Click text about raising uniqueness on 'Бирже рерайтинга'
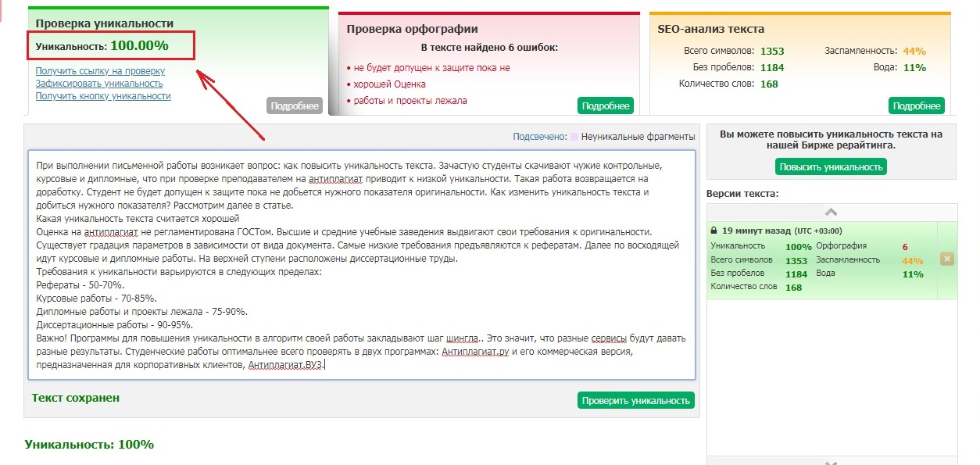This screenshot has width=980, height=465. pyautogui.click(x=831, y=140)
